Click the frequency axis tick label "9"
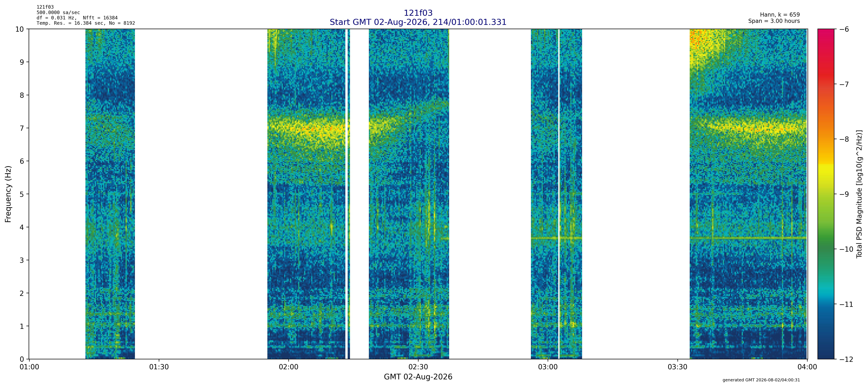The image size is (868, 387). [22, 62]
